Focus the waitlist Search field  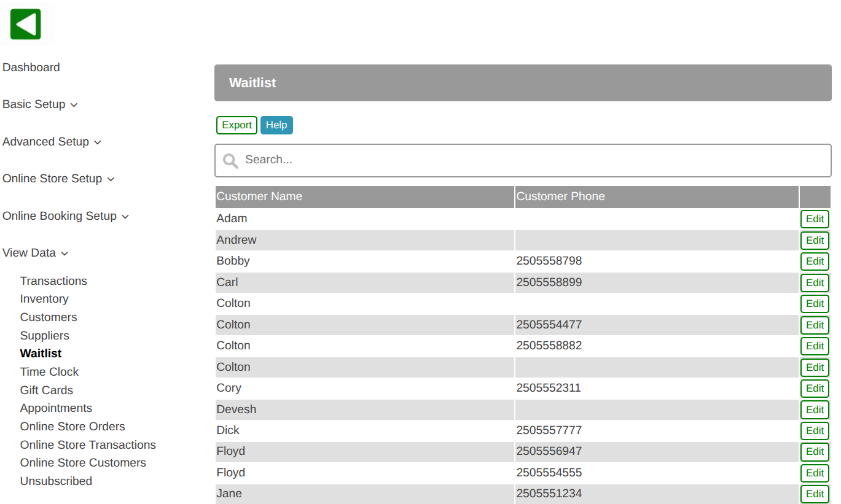[x=534, y=160]
